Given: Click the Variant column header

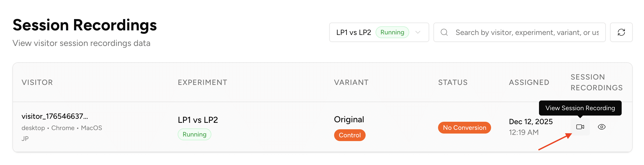Looking at the screenshot, I should point(351,82).
